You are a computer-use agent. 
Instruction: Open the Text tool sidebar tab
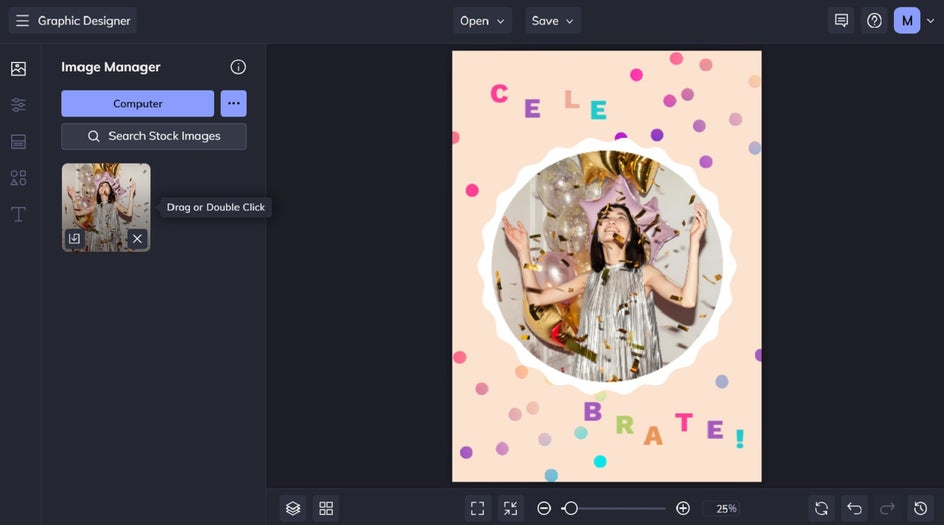point(19,214)
